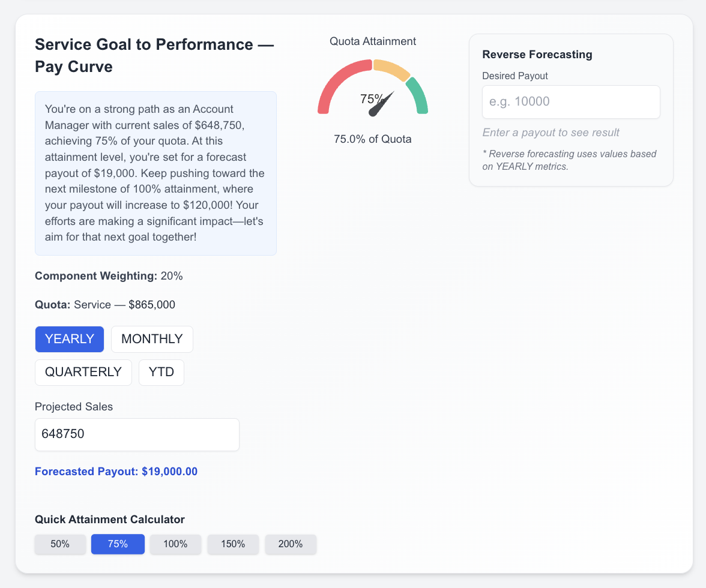
Task: Click the "75.0% of Quota" label
Action: tap(373, 139)
